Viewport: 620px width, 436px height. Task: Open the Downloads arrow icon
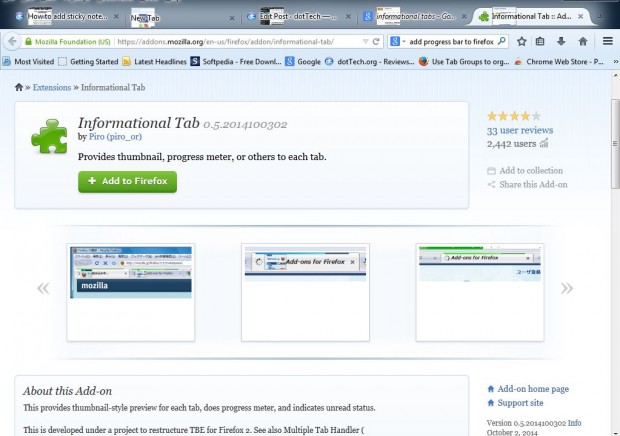coord(561,41)
